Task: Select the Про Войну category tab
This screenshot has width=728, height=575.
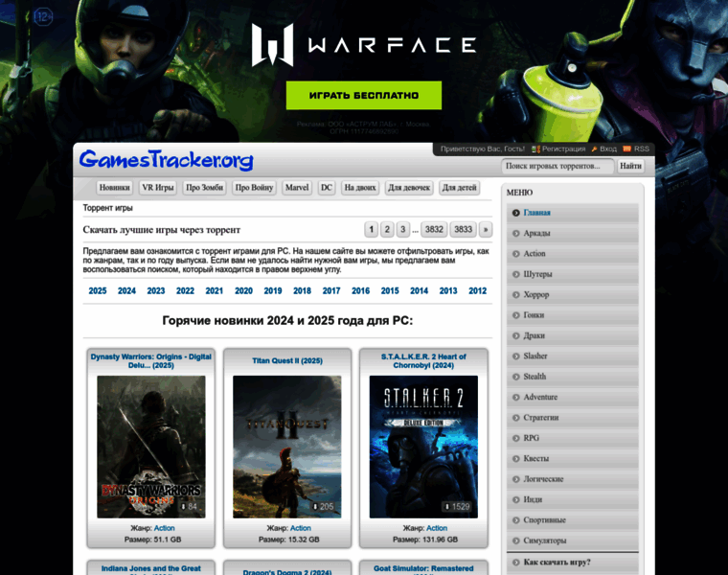Action: tap(254, 188)
